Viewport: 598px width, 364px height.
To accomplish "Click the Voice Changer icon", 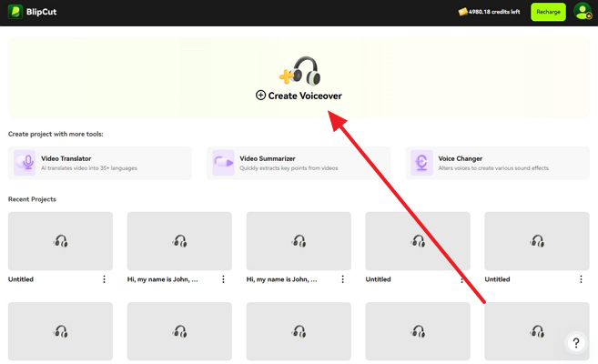I will (x=421, y=163).
